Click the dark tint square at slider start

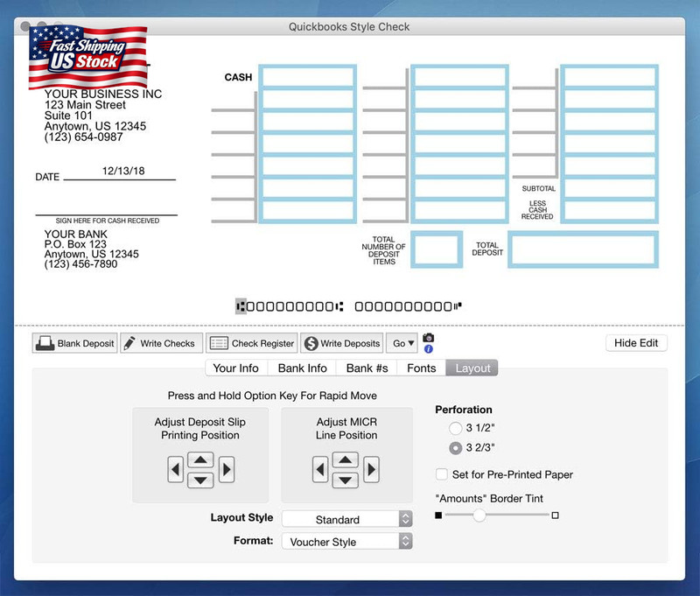[438, 515]
